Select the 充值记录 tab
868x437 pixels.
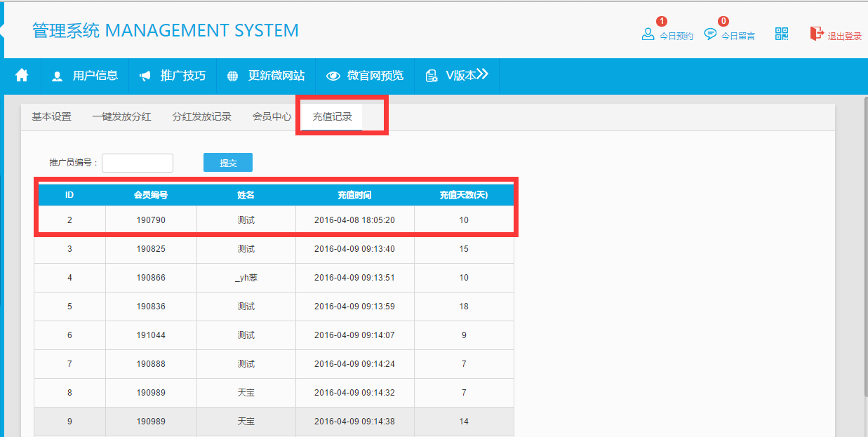(332, 117)
